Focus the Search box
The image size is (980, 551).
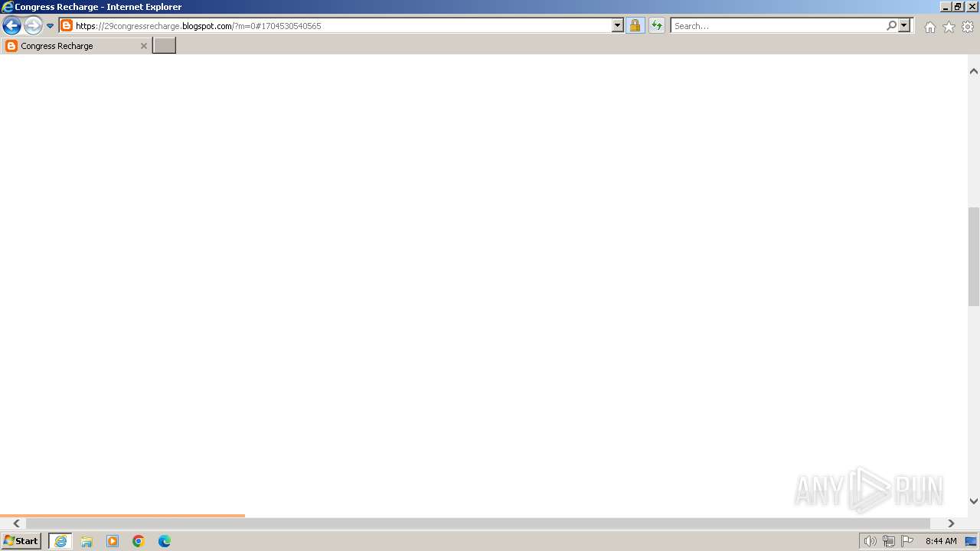[x=778, y=25]
